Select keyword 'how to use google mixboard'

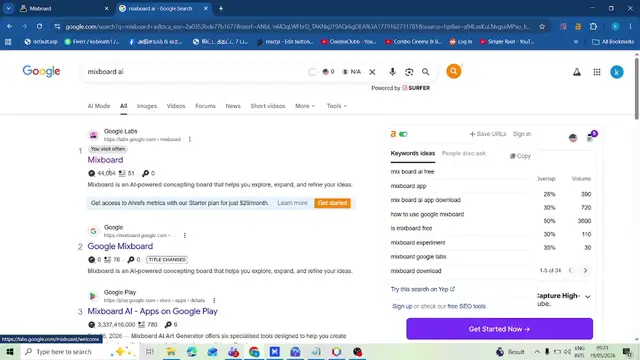[427, 214]
